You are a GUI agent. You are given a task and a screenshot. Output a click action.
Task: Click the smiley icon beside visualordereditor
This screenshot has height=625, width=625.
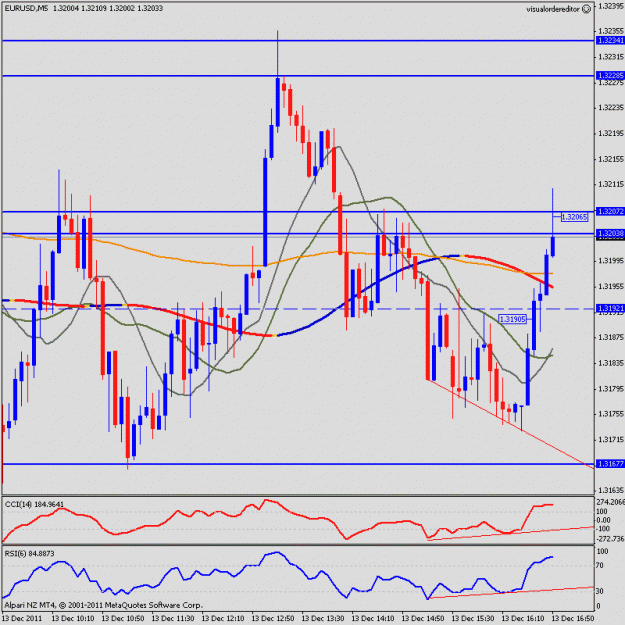[x=586, y=9]
